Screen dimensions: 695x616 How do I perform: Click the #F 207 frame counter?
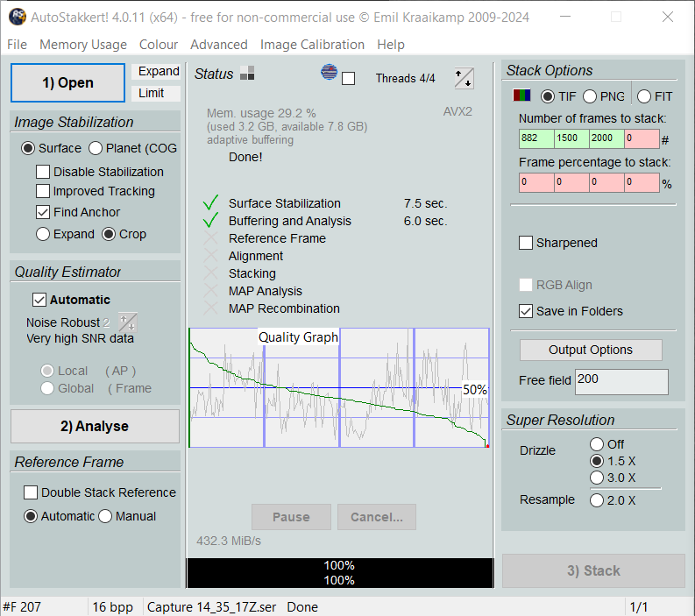[22, 606]
